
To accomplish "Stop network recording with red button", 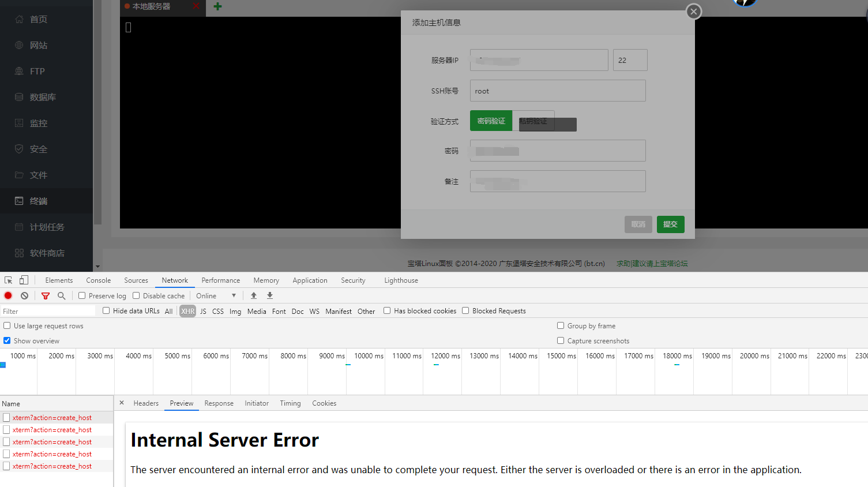I will click(x=8, y=295).
